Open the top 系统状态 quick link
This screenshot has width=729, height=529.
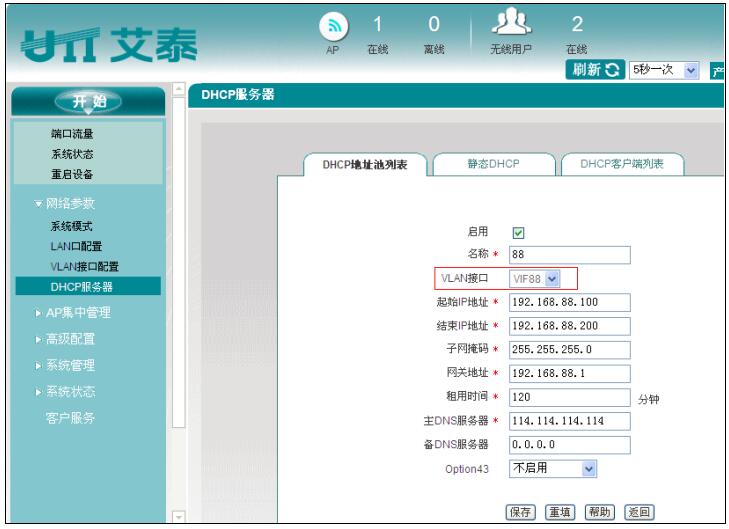tap(72, 154)
